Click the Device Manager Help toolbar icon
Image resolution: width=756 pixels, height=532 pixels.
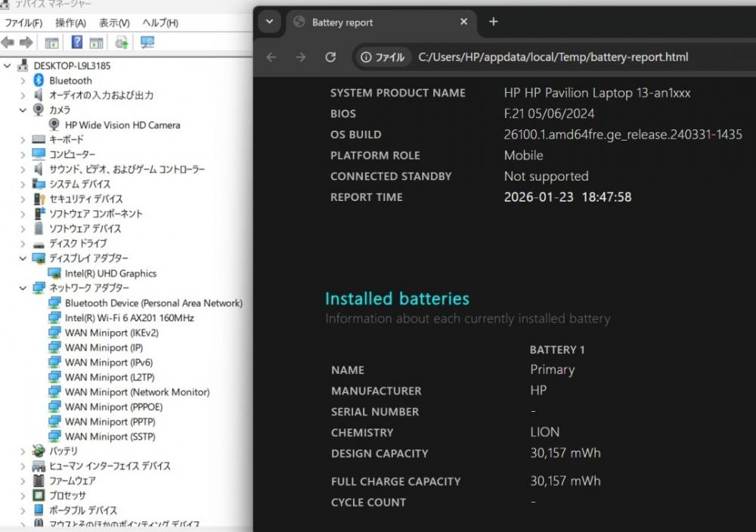(x=77, y=42)
